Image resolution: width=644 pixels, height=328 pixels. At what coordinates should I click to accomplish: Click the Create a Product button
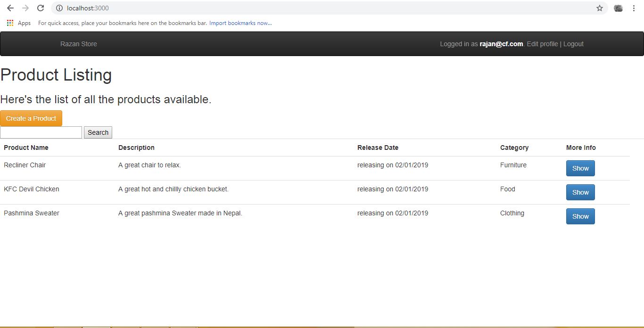coord(31,118)
